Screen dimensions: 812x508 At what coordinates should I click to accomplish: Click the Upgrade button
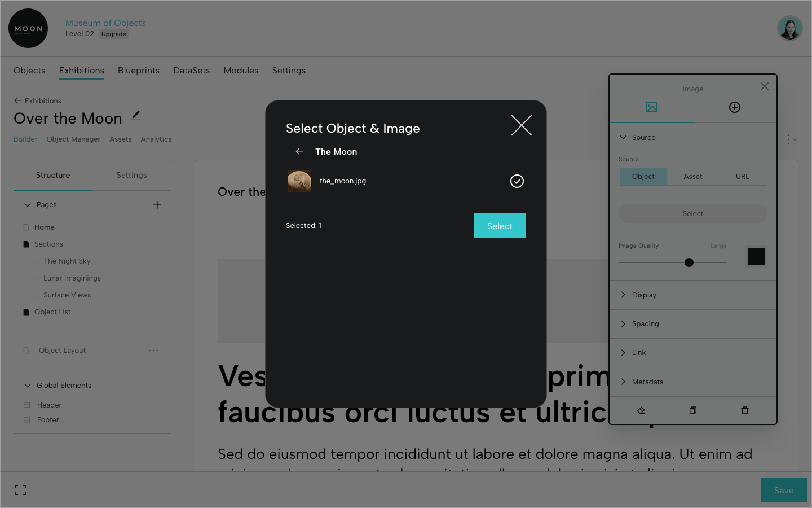(x=113, y=34)
